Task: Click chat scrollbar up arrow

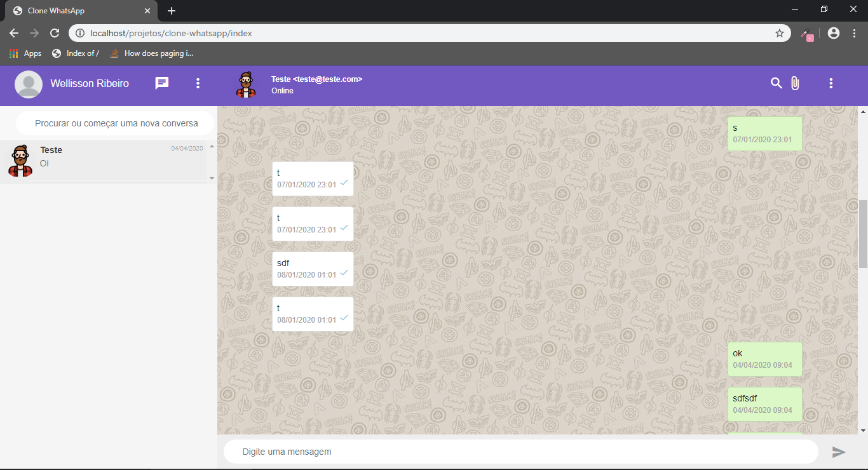Action: point(863,112)
